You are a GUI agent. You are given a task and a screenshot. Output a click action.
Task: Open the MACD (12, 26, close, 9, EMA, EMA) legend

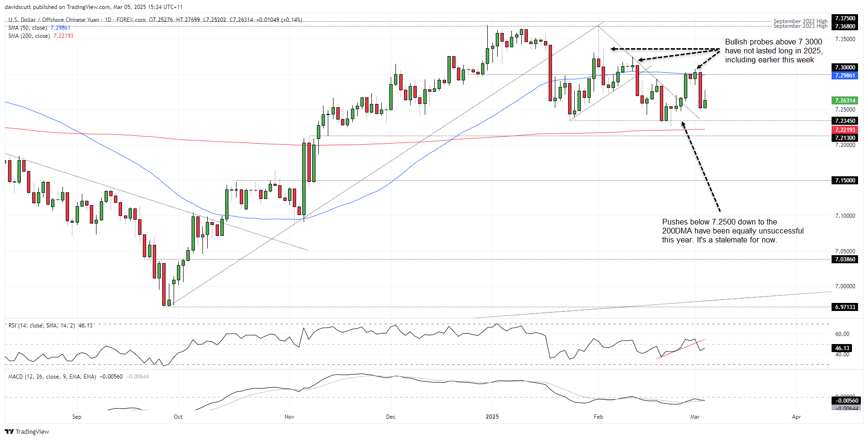[x=79, y=377]
